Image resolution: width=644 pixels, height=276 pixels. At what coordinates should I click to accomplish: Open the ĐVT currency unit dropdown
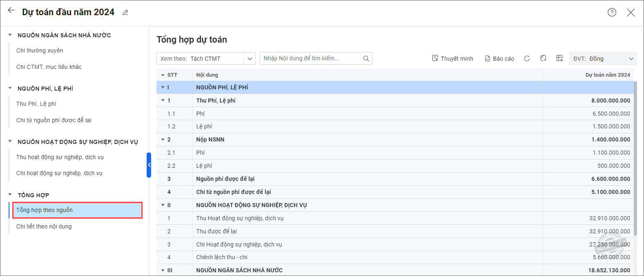pyautogui.click(x=630, y=59)
